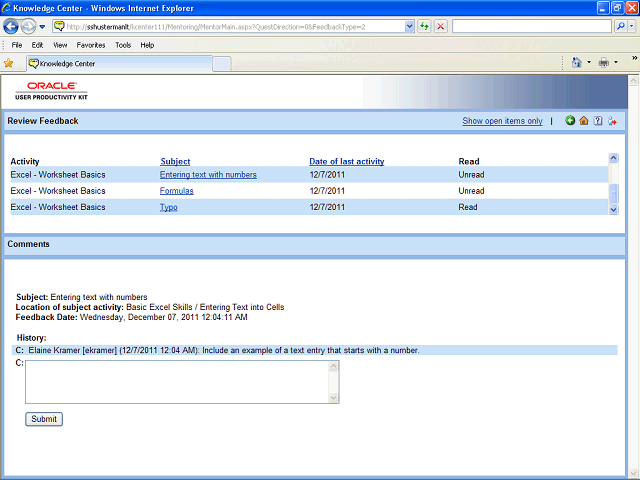The height and width of the screenshot is (480, 640).
Task: Click the browser Forward button
Action: point(28,27)
